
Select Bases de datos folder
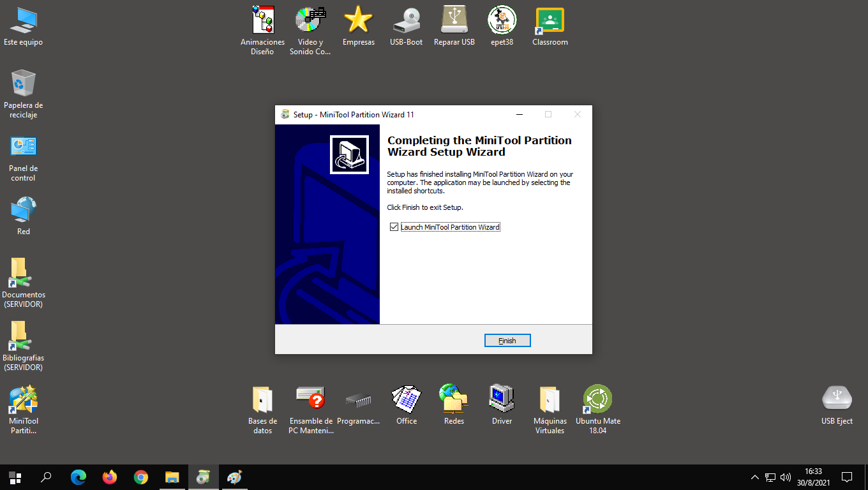point(262,410)
